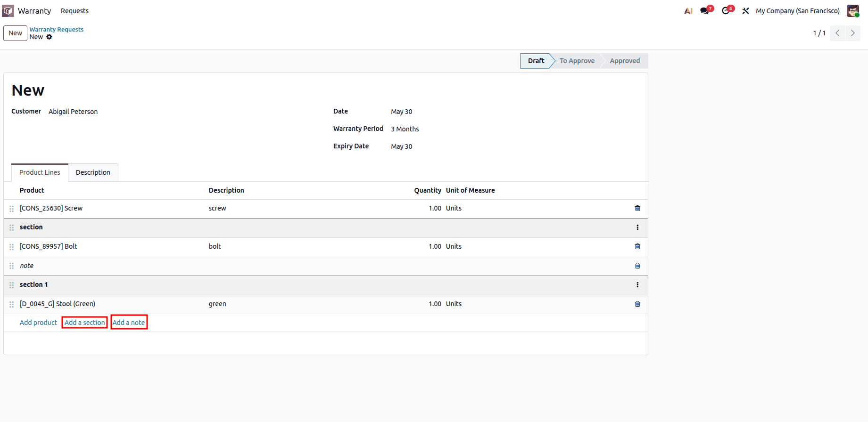Viewport: 868px width, 422px height.
Task: Grab the drag handle of note row
Action: coord(12,266)
